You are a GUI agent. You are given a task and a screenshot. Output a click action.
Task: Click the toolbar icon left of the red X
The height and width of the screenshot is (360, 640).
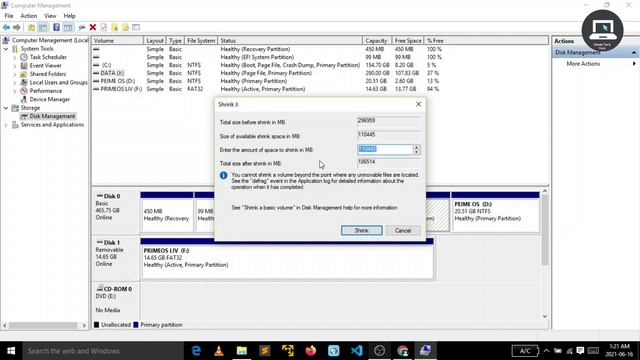[x=82, y=27]
